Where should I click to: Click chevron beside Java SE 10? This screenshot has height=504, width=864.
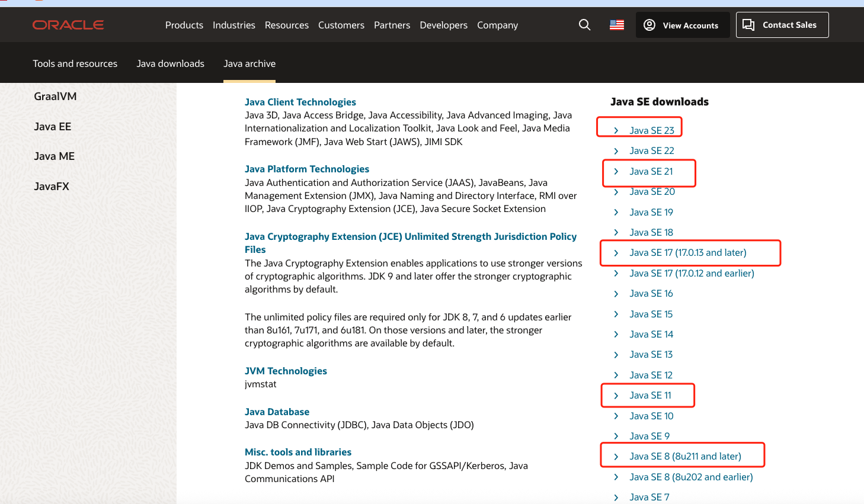616,416
